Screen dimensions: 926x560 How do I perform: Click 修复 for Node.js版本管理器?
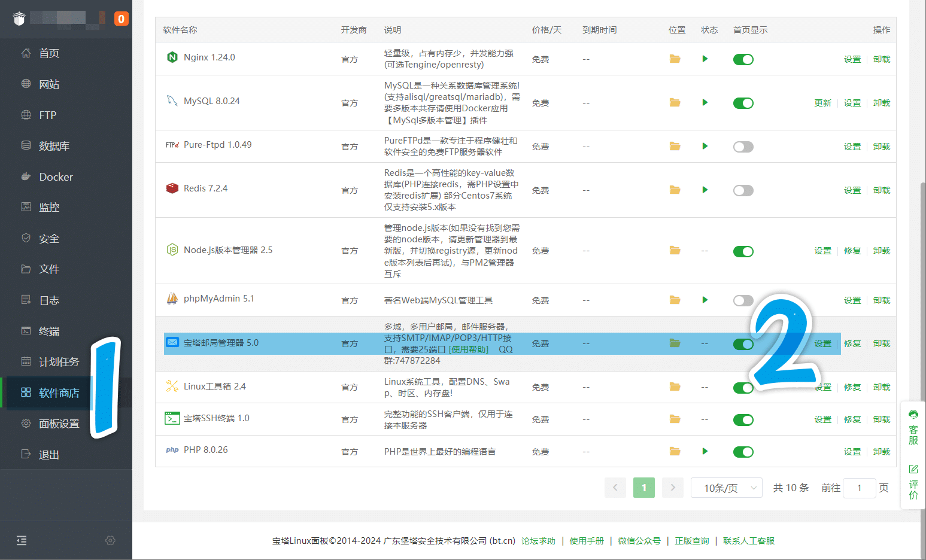pos(852,251)
